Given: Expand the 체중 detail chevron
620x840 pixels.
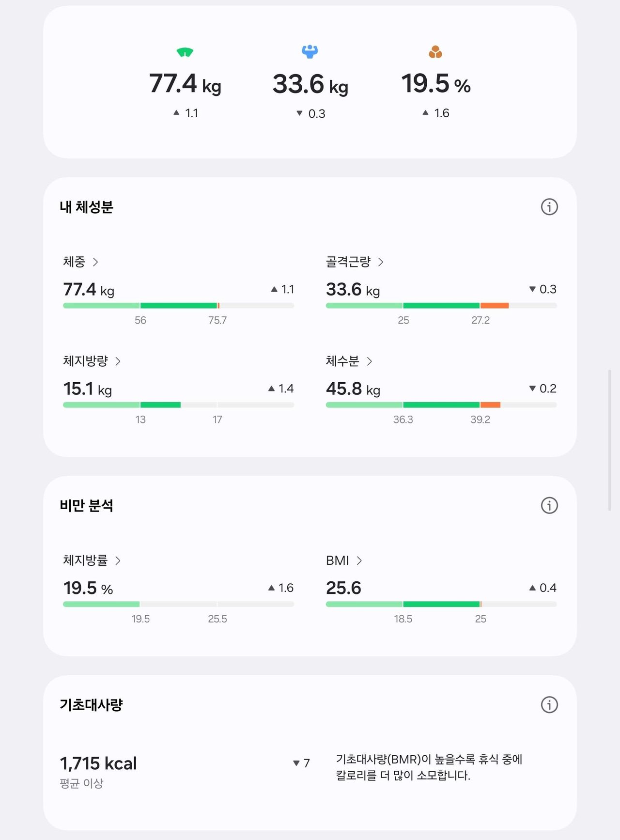Looking at the screenshot, I should (x=95, y=262).
